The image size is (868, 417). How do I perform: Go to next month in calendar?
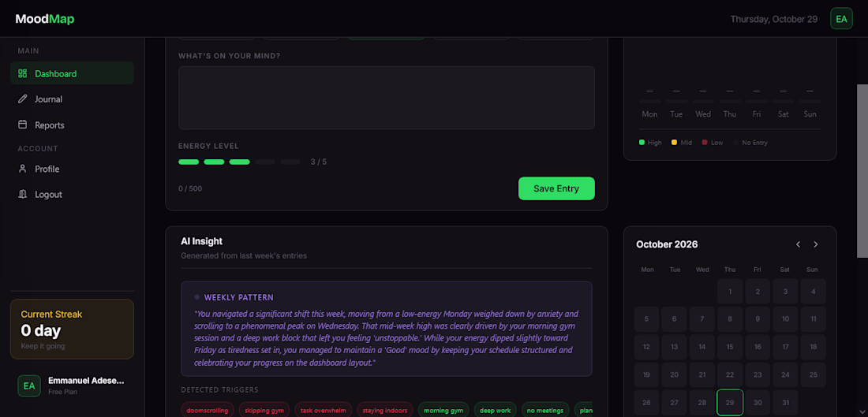click(x=815, y=244)
